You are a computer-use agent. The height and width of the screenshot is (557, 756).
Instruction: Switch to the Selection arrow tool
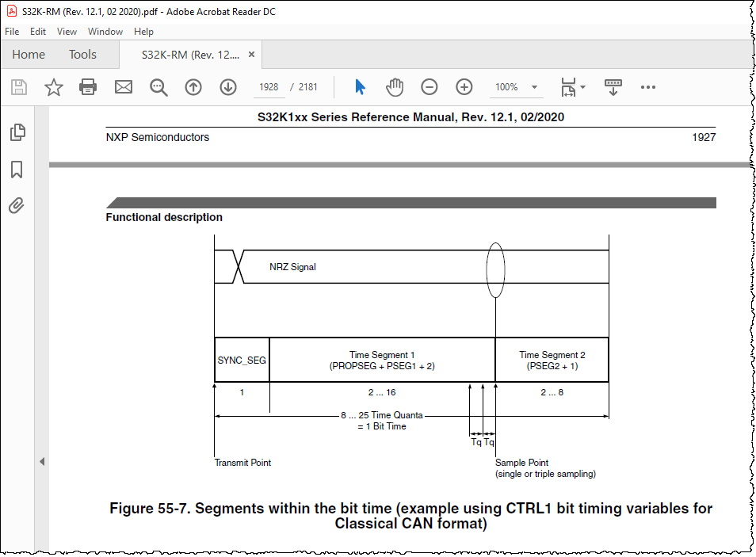tap(359, 87)
